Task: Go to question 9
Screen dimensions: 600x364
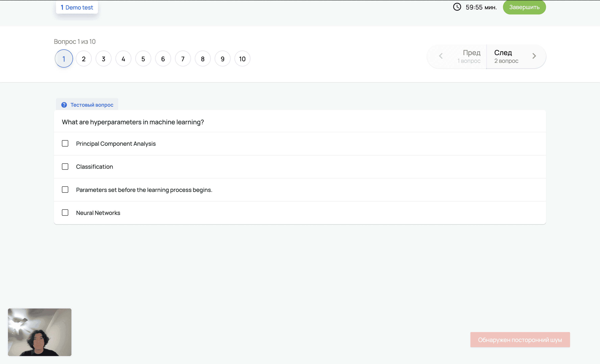Action: (x=223, y=59)
